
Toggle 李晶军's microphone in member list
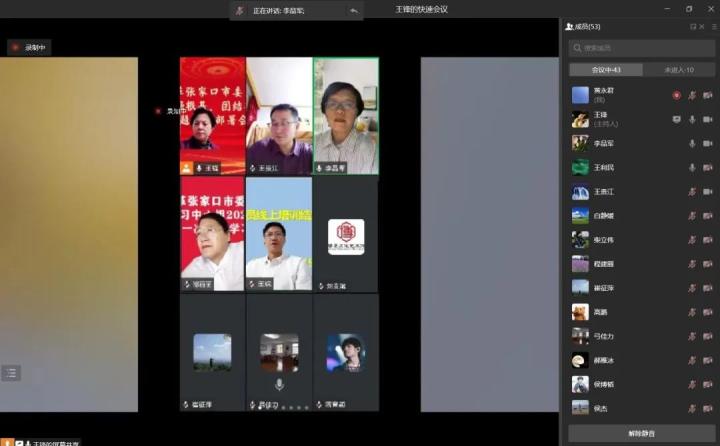[x=692, y=143]
